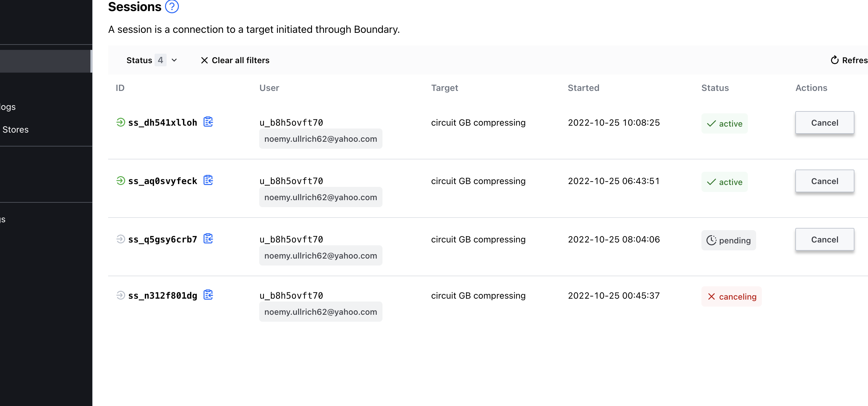Screen dimensions: 868x406
Task: Select the highlighted sidebar navigation item
Action: click(46, 61)
